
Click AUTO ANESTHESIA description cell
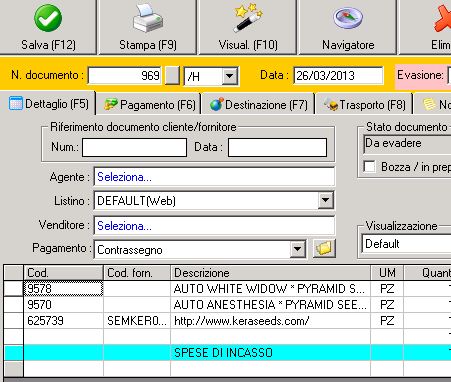[x=270, y=305]
